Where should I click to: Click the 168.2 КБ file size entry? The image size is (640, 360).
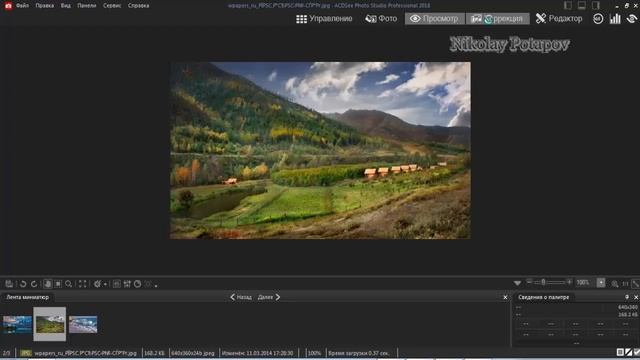point(154,353)
